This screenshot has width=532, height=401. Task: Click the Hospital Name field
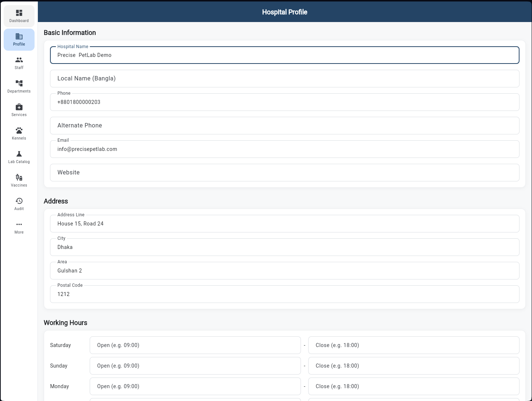(x=284, y=55)
